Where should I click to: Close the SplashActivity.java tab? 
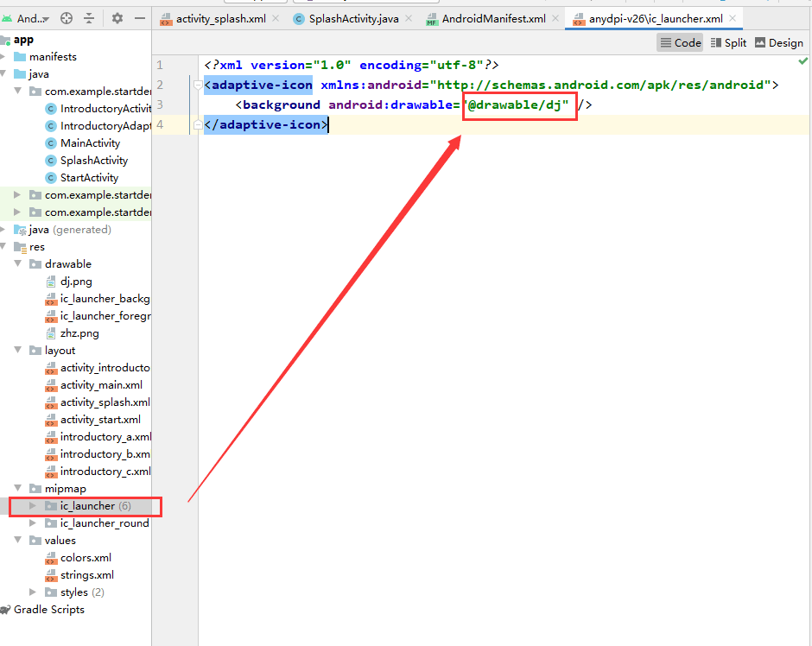pos(409,19)
